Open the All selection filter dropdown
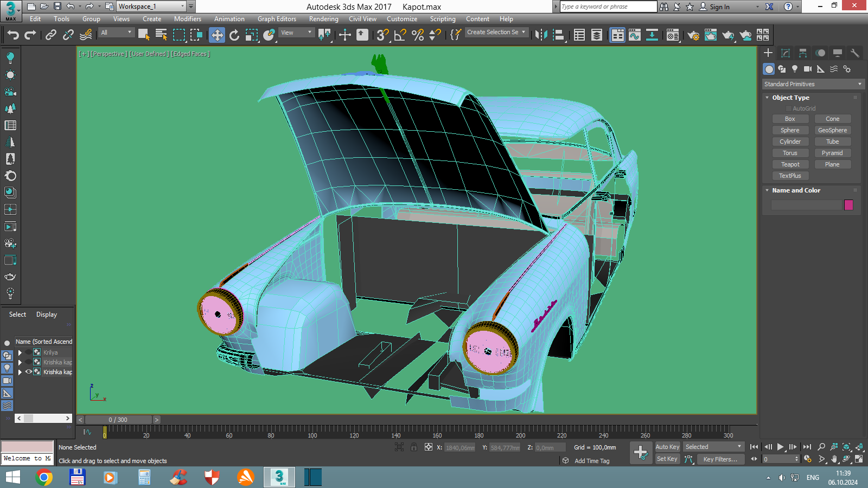Viewport: 868px width, 488px height. tap(116, 33)
